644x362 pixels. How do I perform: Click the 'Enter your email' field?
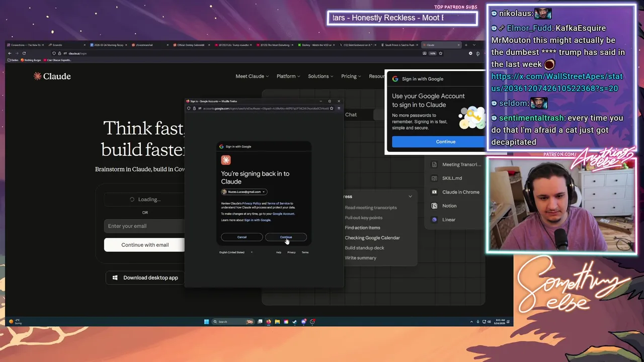(x=145, y=226)
